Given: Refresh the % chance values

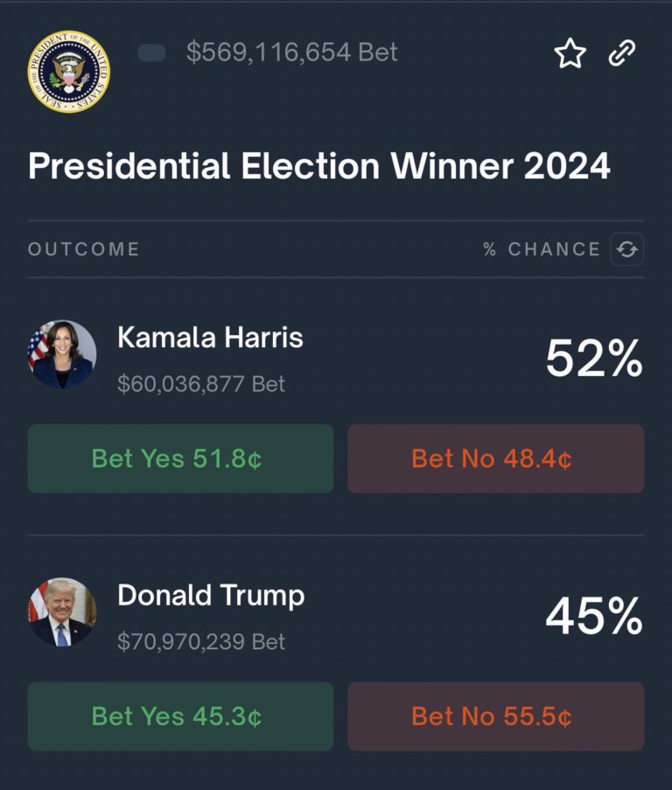Looking at the screenshot, I should 626,249.
